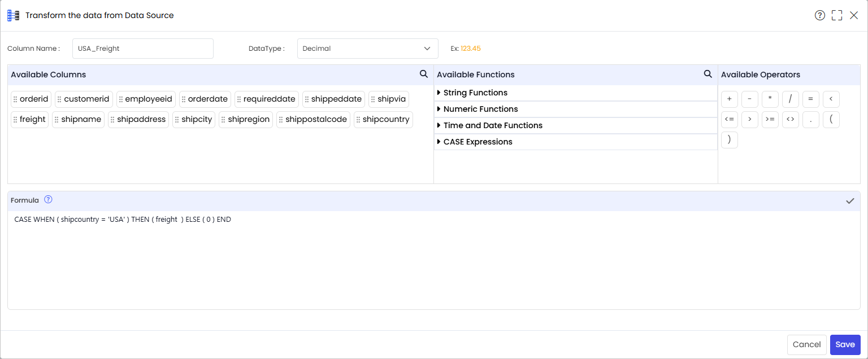Insert not-equal operator
The height and width of the screenshot is (359, 868).
[x=791, y=120]
